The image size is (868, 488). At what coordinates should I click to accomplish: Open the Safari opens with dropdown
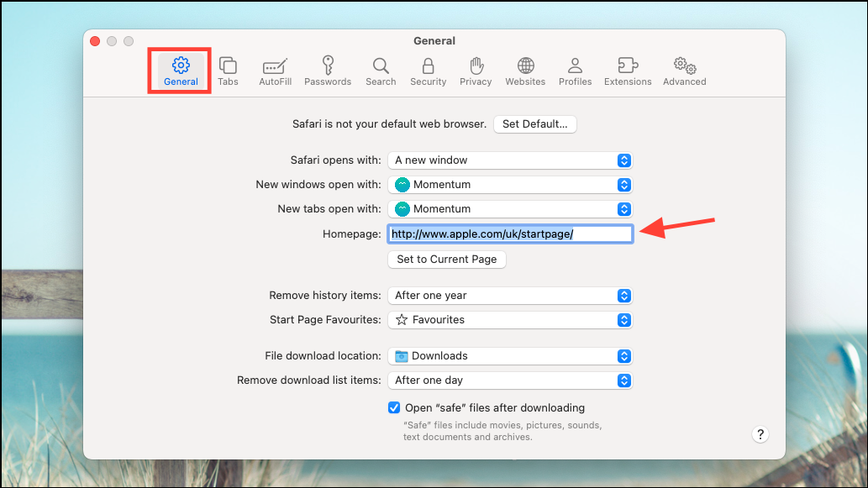tap(508, 160)
